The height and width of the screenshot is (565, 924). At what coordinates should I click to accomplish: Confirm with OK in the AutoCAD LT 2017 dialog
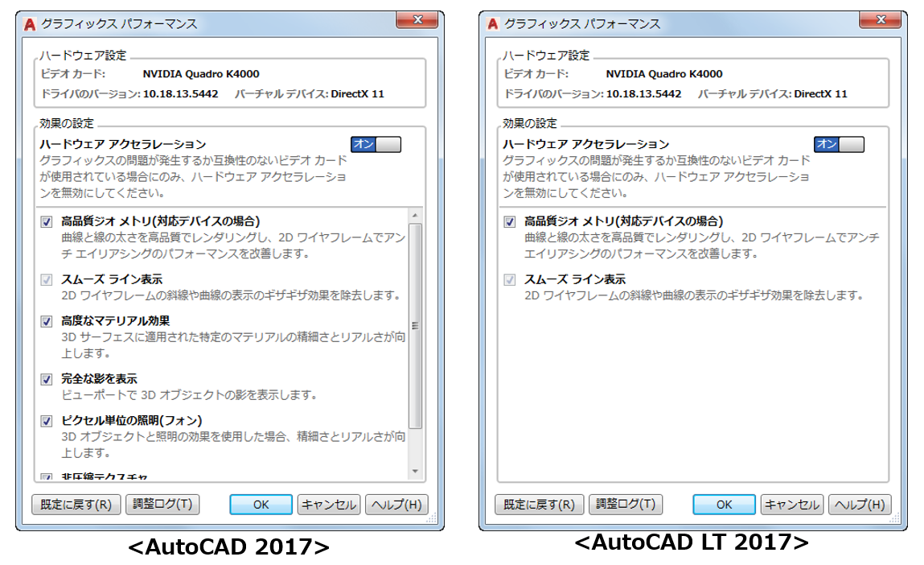pos(725,505)
